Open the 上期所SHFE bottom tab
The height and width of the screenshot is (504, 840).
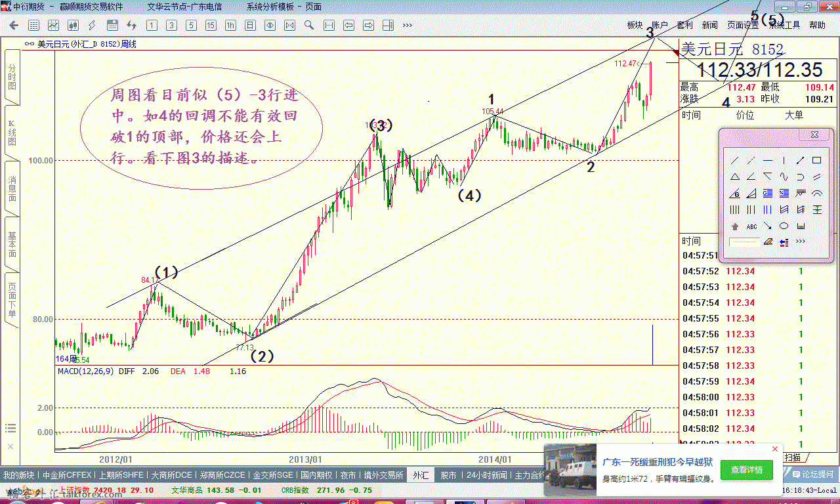(121, 475)
